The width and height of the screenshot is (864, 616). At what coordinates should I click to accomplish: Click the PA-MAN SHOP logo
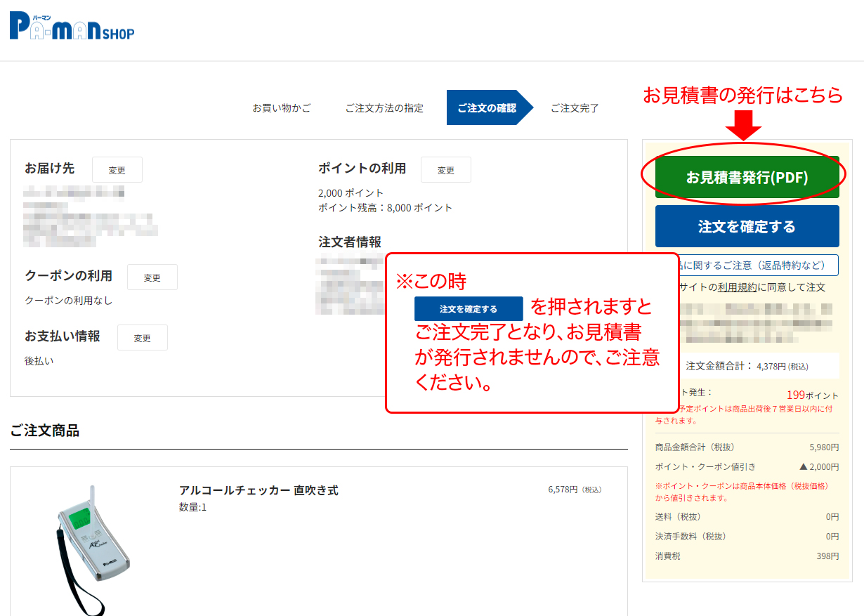(x=72, y=29)
